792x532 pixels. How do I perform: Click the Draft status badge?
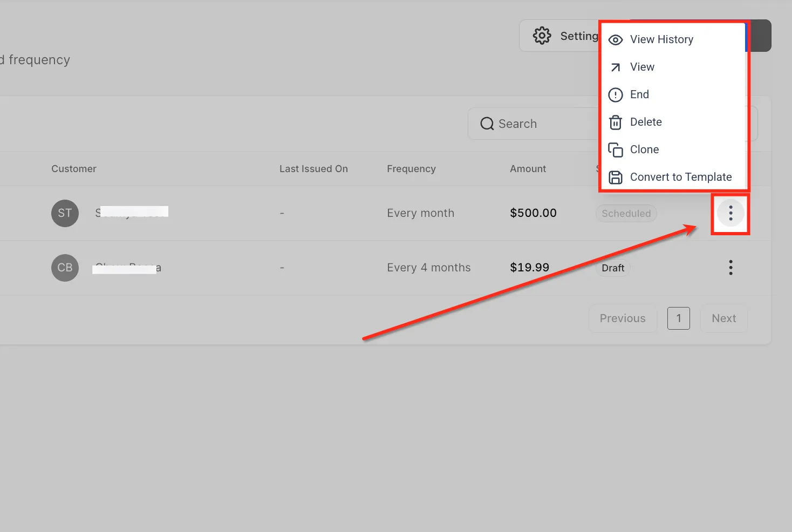click(x=613, y=268)
